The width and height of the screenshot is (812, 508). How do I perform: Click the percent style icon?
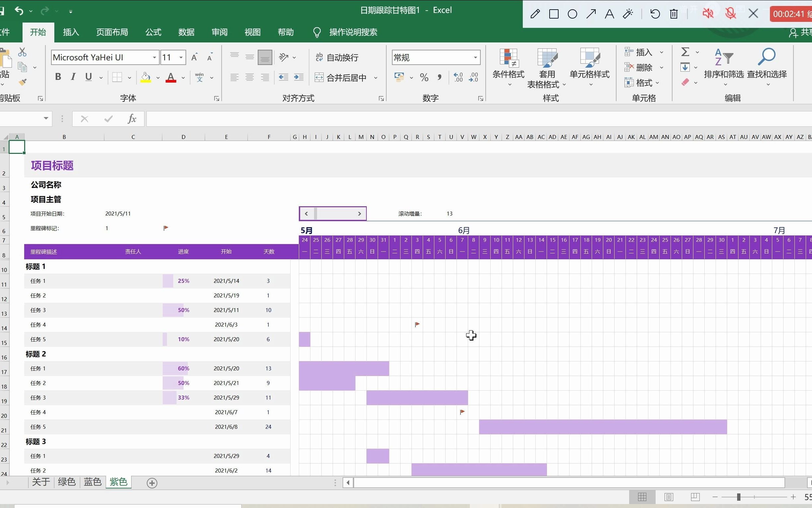[424, 78]
